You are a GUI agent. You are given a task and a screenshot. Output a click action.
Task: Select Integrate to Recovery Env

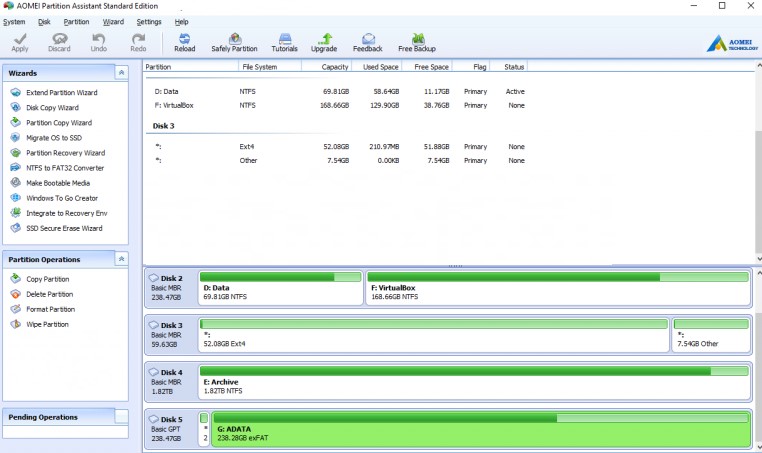click(x=67, y=213)
